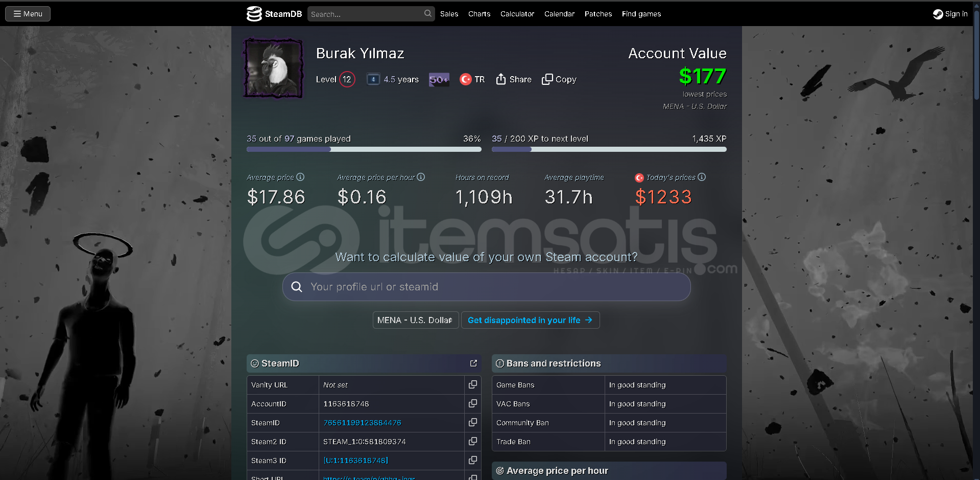Click Sign in with Steam
Screen dimensions: 980x480
950,14
